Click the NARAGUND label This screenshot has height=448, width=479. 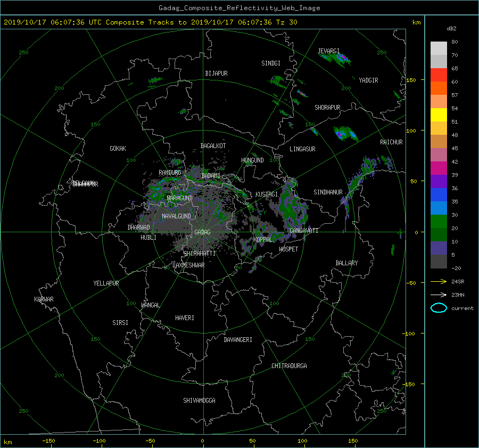pyautogui.click(x=180, y=198)
